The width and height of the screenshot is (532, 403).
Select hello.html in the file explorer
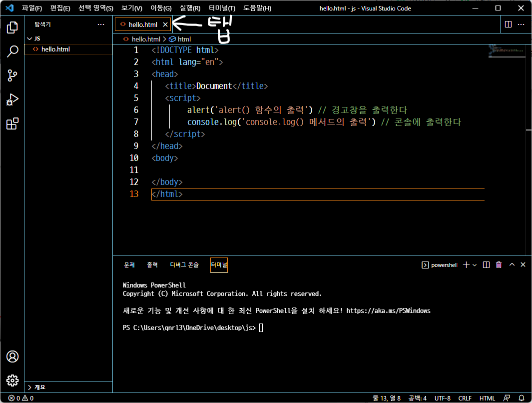[x=68, y=49]
